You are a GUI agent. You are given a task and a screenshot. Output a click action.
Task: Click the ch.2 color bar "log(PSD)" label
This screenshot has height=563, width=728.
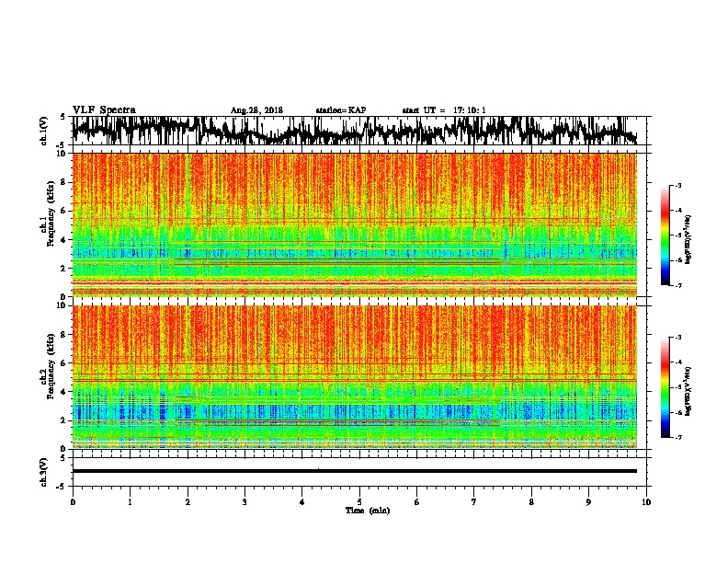tap(688, 391)
